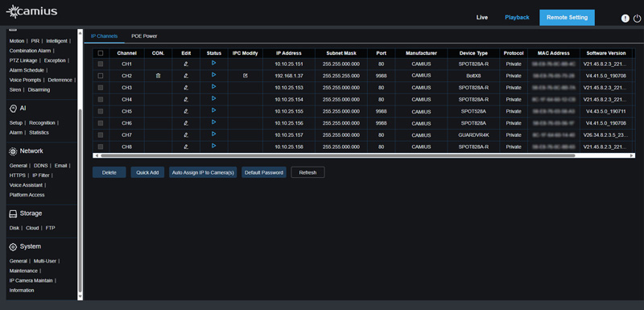Open Recognition under AI
The image size is (644, 310).
tap(43, 122)
